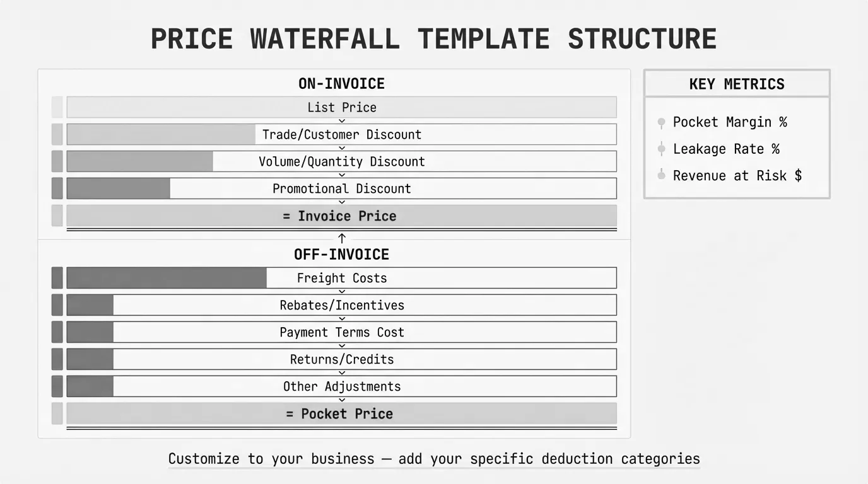Click the up arrow above the OFF-INVOICE heading
This screenshot has width=868, height=484.
[342, 238]
